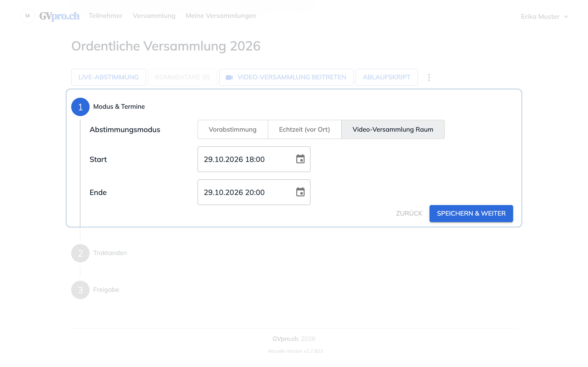Click the KOMMENTARE (0) button
Image resolution: width=588 pixels, height=367 pixels.
[x=183, y=77]
